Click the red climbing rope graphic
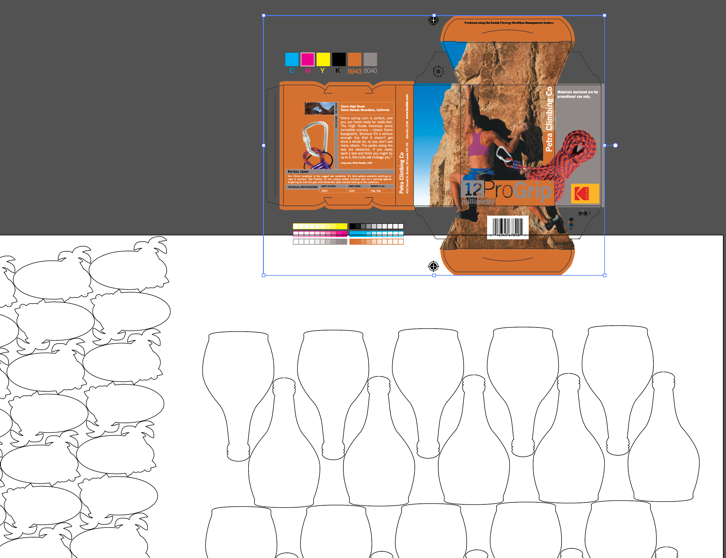The width and height of the screenshot is (726, 558). pyautogui.click(x=573, y=159)
